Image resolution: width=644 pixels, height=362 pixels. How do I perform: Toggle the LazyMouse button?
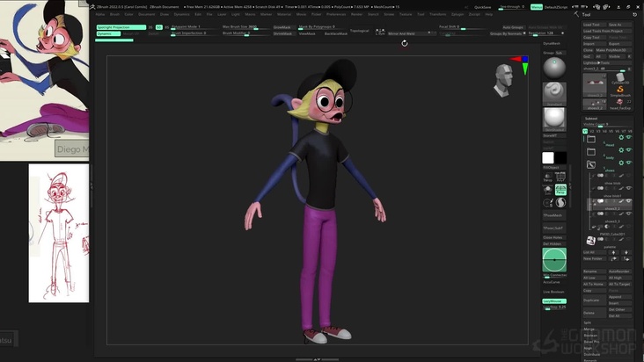coord(554,300)
